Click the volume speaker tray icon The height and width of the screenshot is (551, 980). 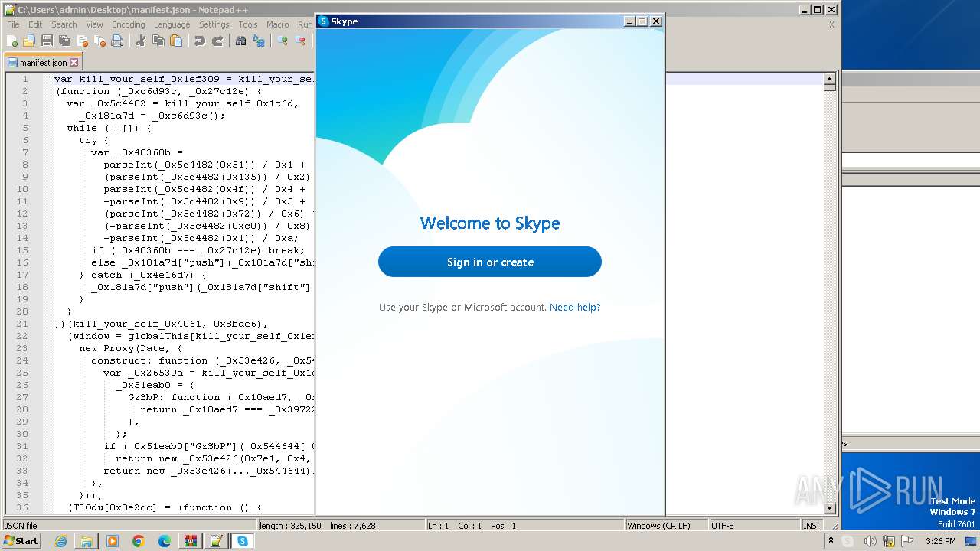(x=871, y=541)
